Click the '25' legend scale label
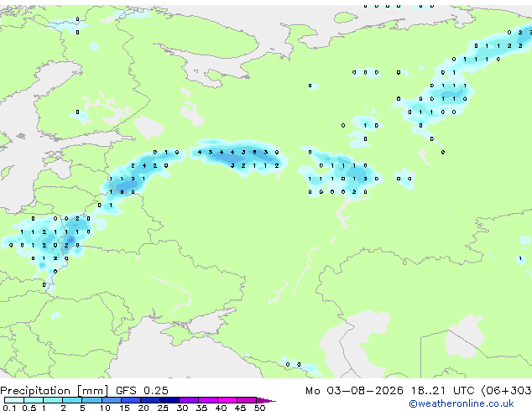The width and height of the screenshot is (532, 411). click(x=163, y=408)
